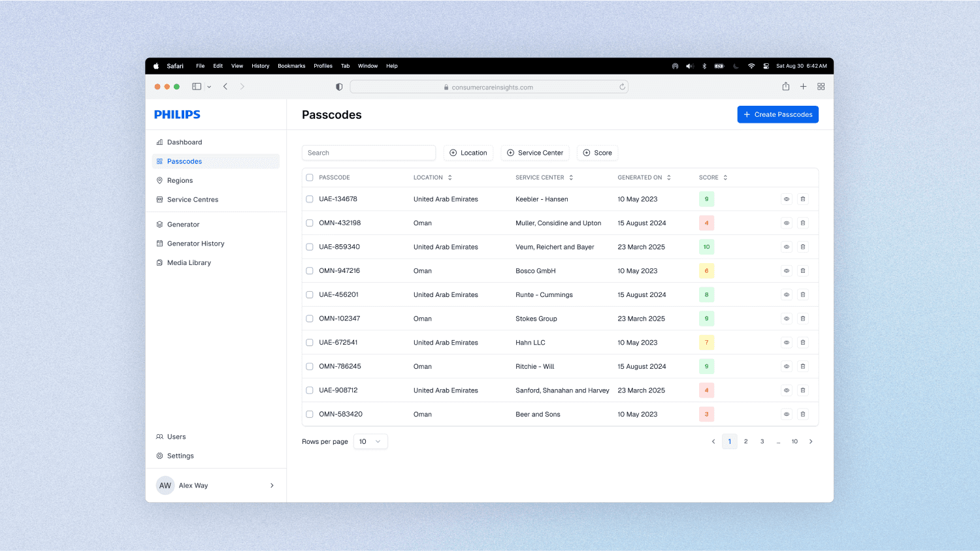Open new tab with plus icon

click(803, 87)
